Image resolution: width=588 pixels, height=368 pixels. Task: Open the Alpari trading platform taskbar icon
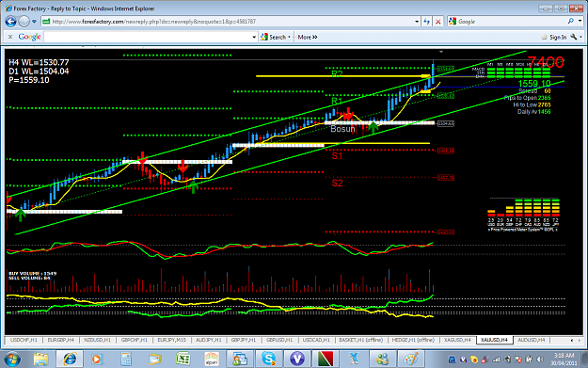click(x=212, y=360)
